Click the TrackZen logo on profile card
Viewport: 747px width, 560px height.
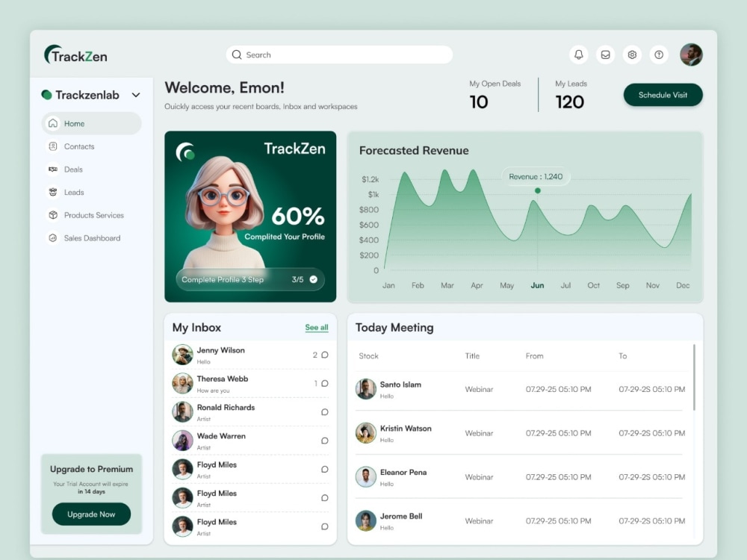(185, 152)
